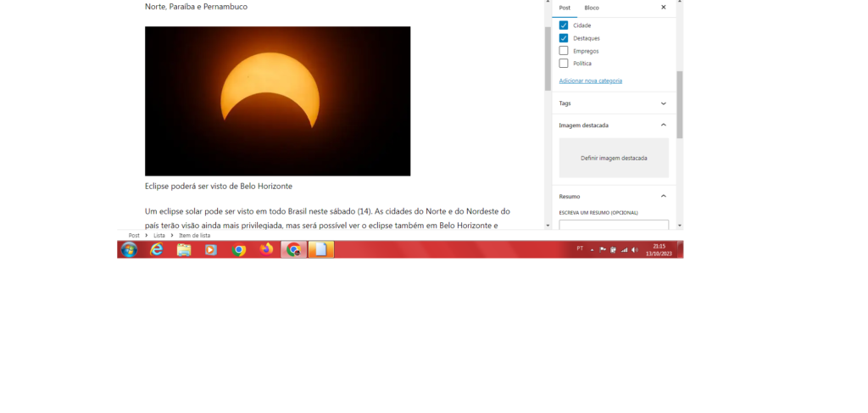Expand the Tags panel
This screenshot has height=413, width=868.
click(x=664, y=103)
